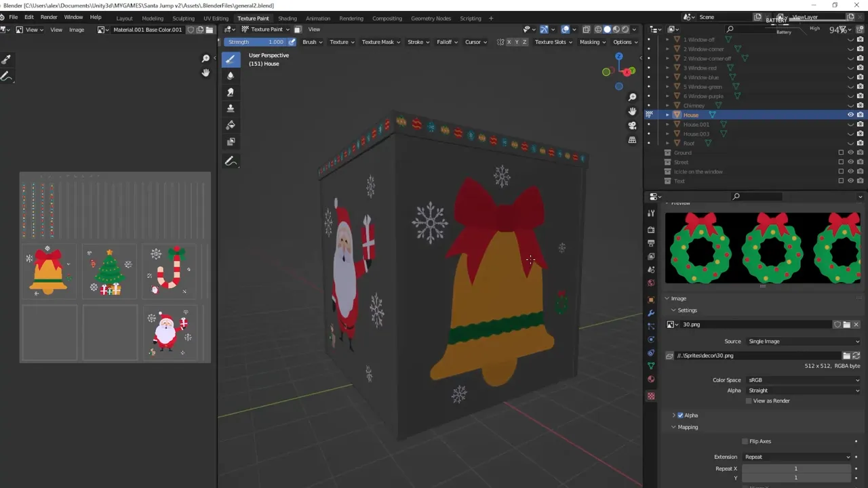Adjust the brush Strength slider

coord(256,42)
